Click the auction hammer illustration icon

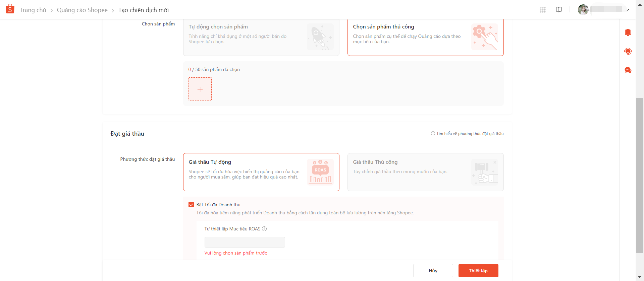pos(485,172)
